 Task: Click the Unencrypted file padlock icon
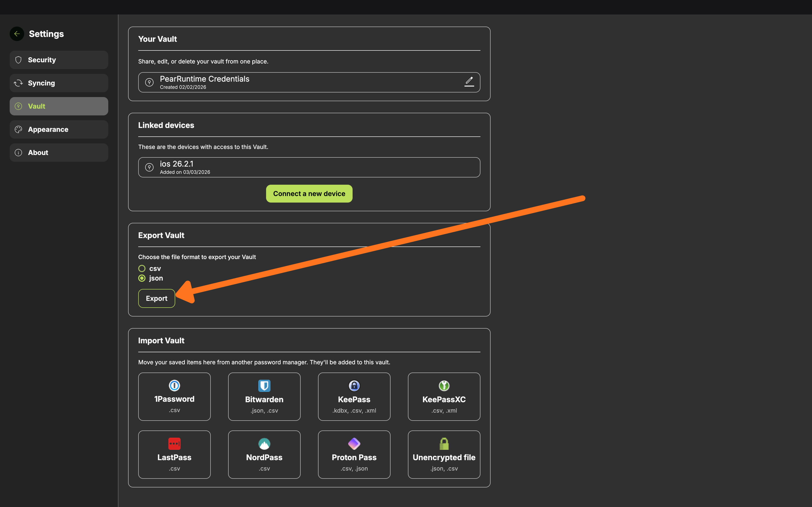(444, 444)
